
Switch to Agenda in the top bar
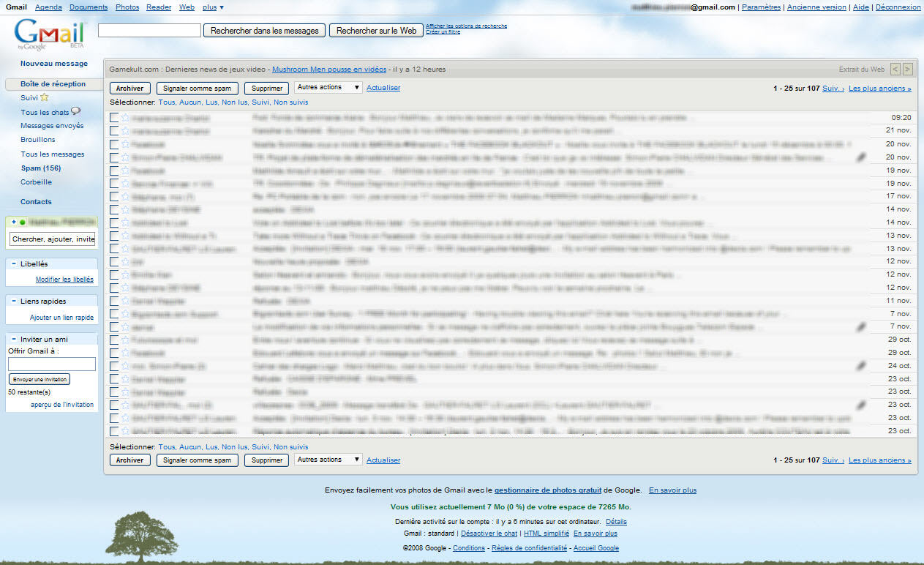pos(48,7)
